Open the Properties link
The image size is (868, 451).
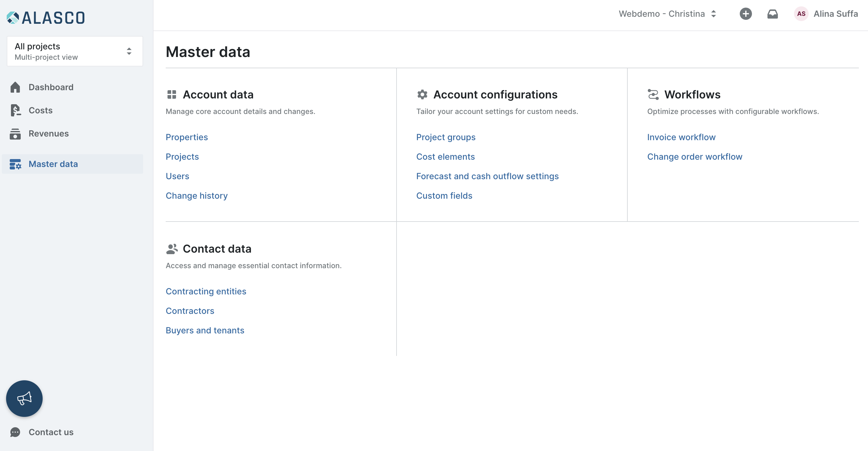pos(187,137)
